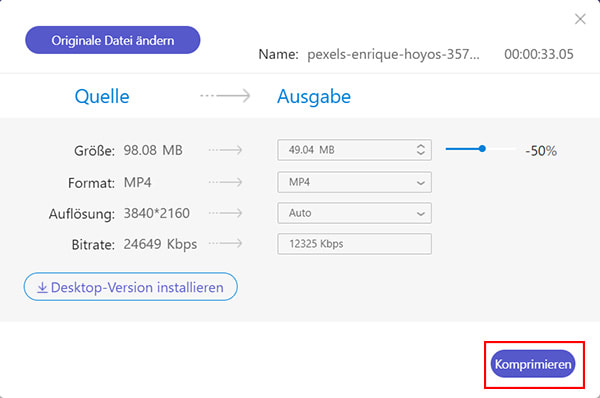600x398 pixels.
Task: Click the duration 00:00:33.05
Action: pos(539,54)
